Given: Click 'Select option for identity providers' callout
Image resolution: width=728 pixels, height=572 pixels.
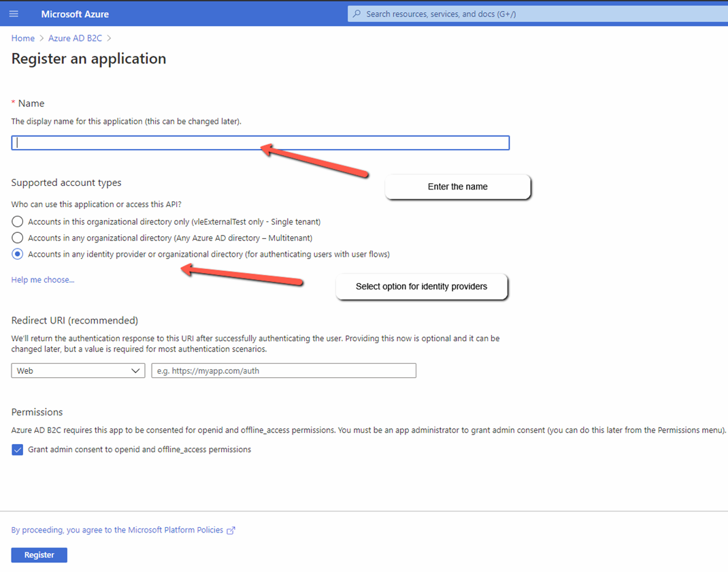Looking at the screenshot, I should (421, 287).
